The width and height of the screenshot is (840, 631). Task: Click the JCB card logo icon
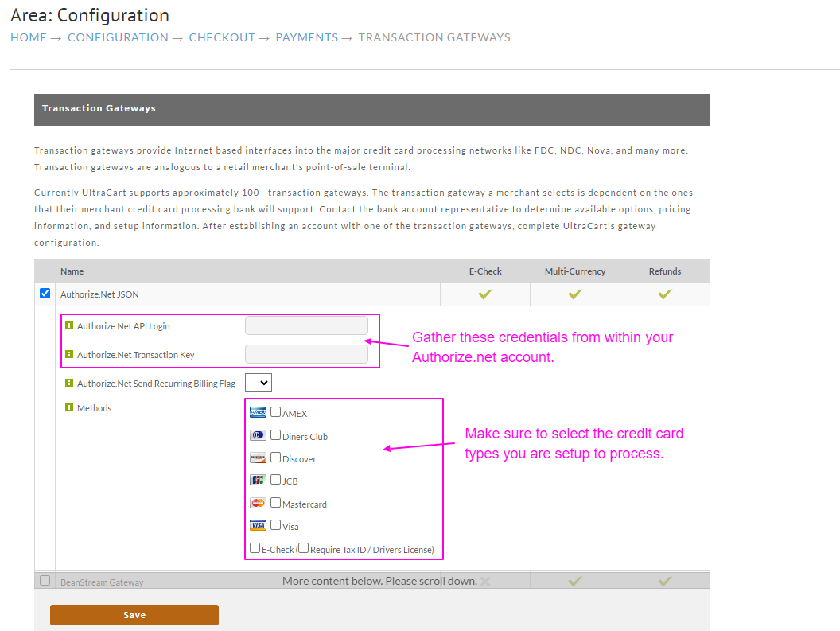point(259,481)
